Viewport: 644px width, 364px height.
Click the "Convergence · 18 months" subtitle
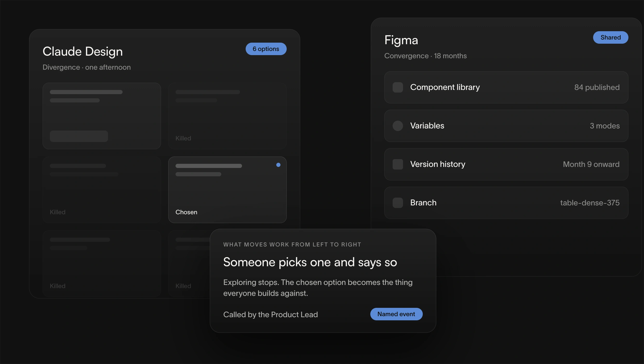(426, 56)
